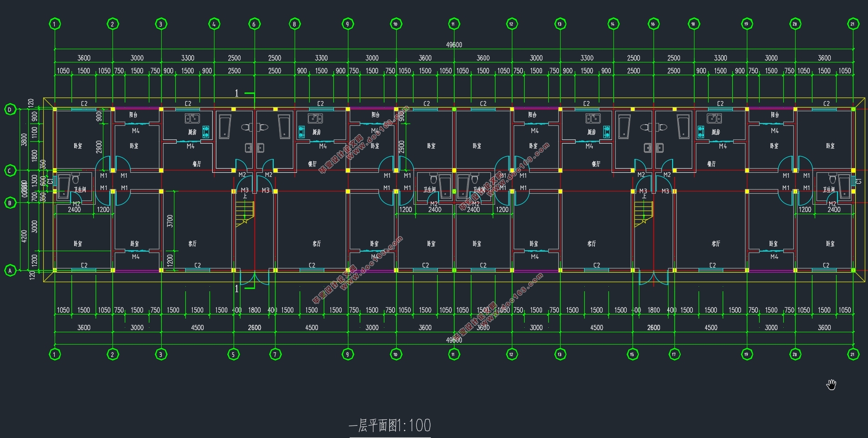The image size is (868, 438).
Task: Select the leftmost 厨房 room label
Action: (192, 132)
